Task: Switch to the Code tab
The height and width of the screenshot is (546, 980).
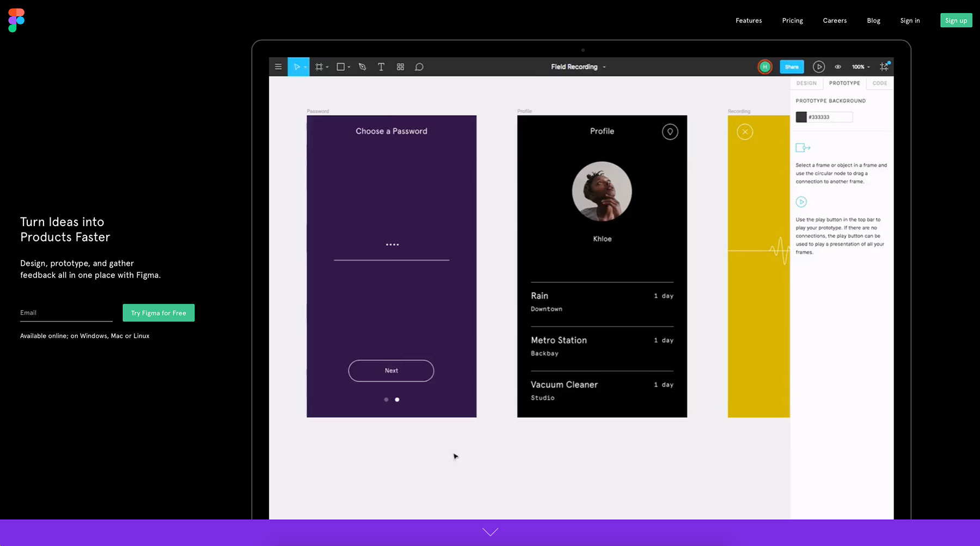Action: (880, 83)
